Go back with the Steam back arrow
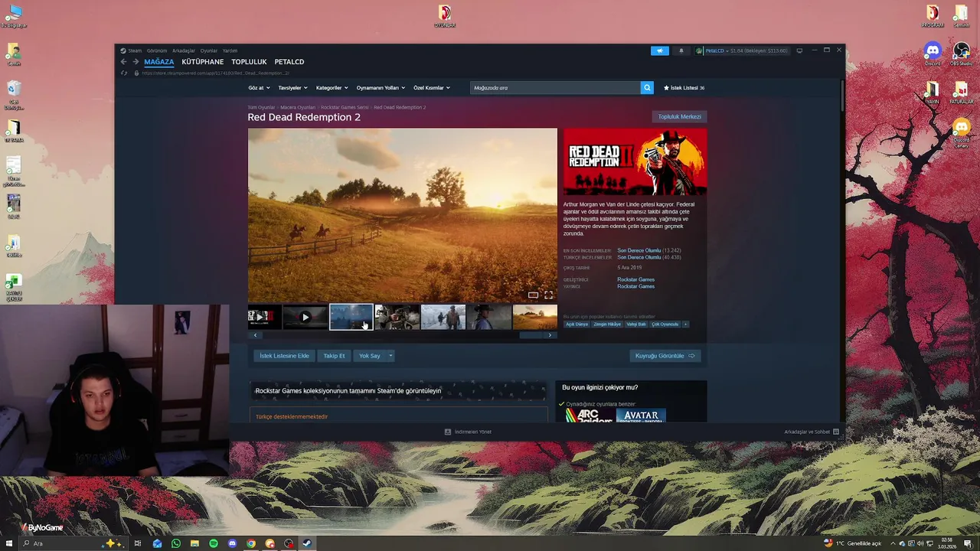980x551 pixels. point(124,62)
